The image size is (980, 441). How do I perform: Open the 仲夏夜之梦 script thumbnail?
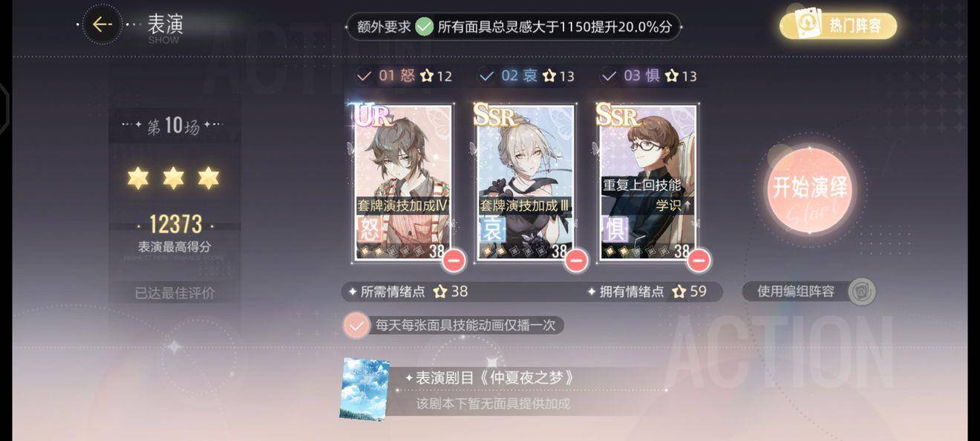(x=364, y=389)
